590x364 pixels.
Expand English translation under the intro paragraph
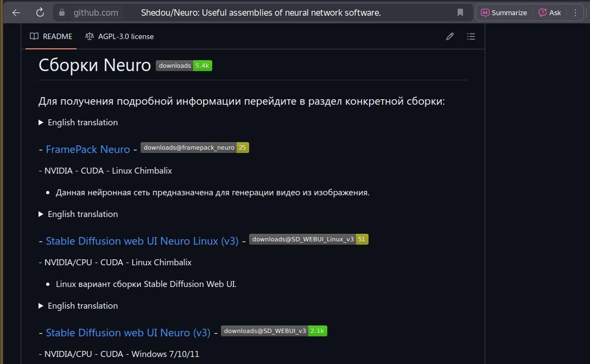78,123
